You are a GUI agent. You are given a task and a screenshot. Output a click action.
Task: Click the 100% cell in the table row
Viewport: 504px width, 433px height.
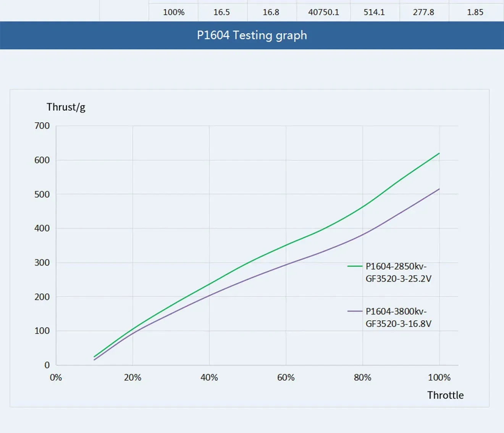(x=174, y=12)
